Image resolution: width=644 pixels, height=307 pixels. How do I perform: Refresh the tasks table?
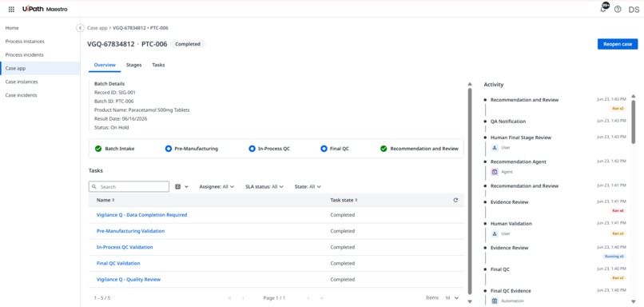455,200
